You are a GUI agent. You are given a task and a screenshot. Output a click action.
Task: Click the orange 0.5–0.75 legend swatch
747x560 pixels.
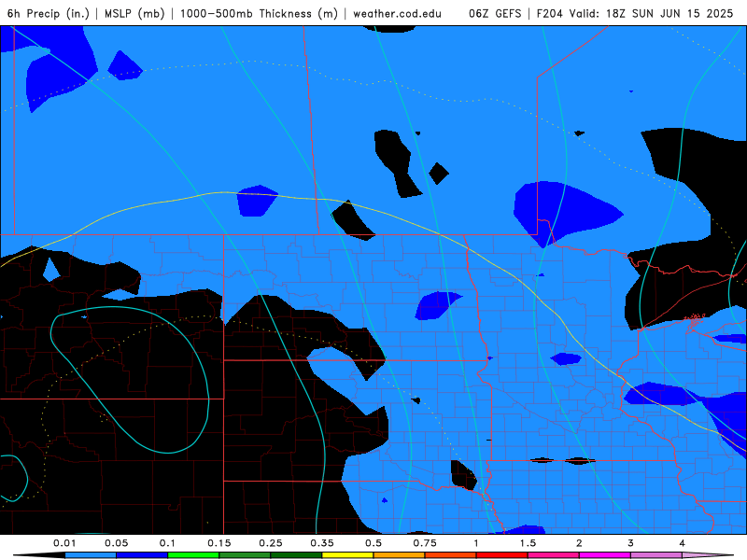(x=400, y=555)
